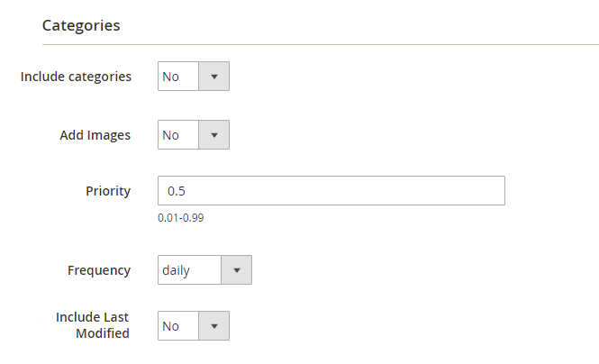This screenshot has height=364, width=599.
Task: Focus the Priority input field
Action: [331, 191]
